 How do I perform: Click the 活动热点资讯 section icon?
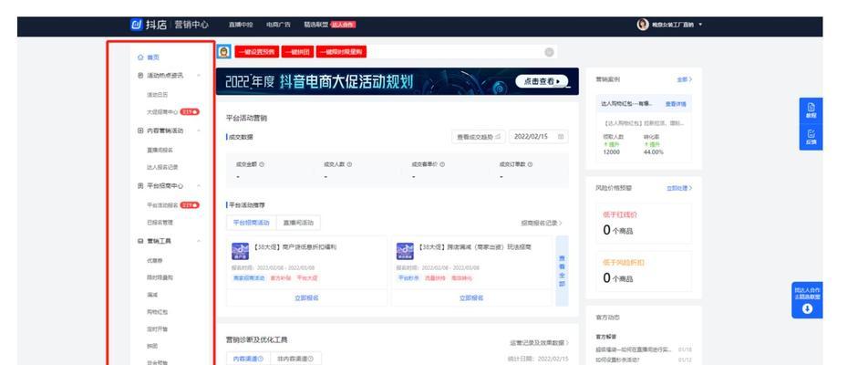(140, 76)
